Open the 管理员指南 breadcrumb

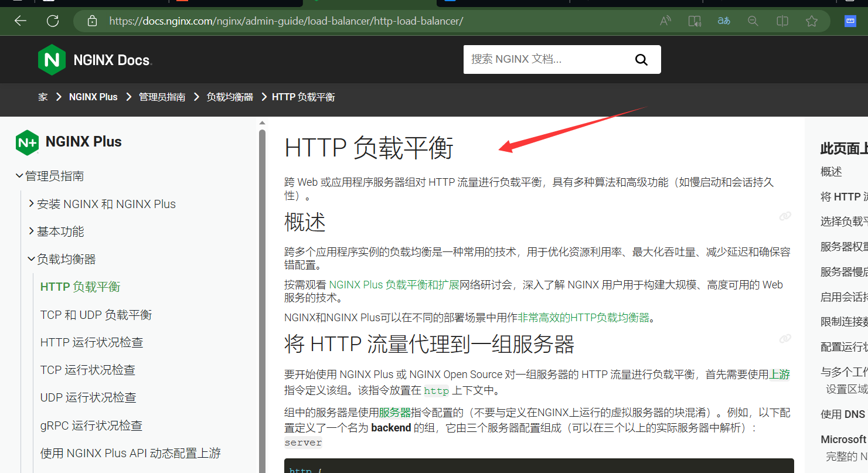click(x=162, y=97)
